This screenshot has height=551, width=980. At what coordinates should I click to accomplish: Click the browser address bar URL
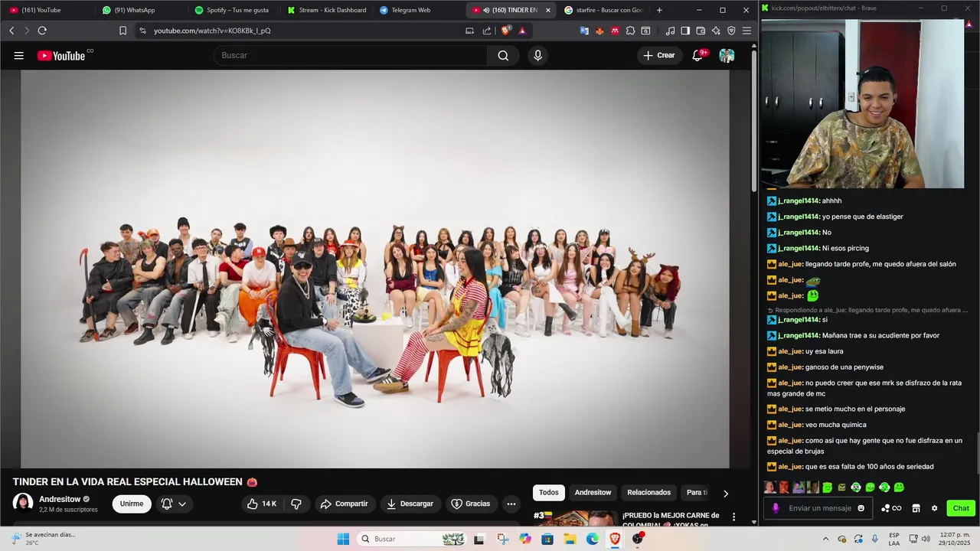(212, 31)
